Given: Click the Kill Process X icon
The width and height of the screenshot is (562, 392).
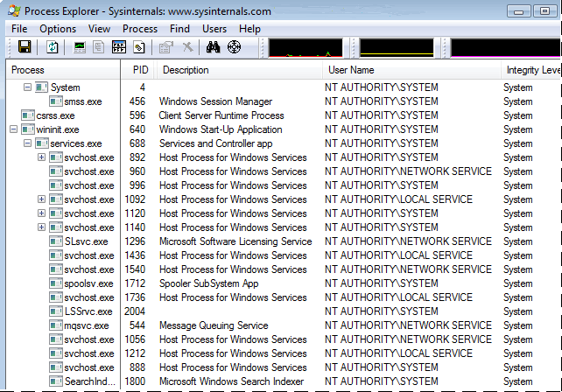Looking at the screenshot, I should (x=187, y=46).
